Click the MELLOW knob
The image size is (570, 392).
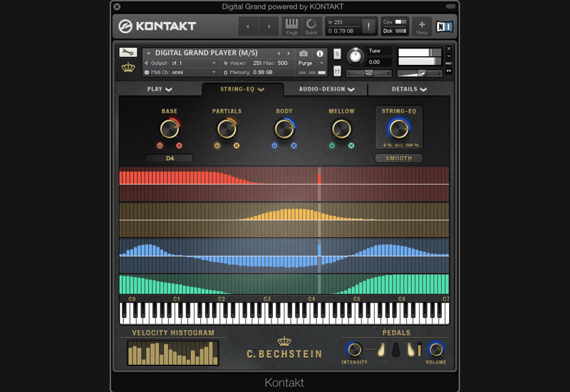[x=341, y=129]
